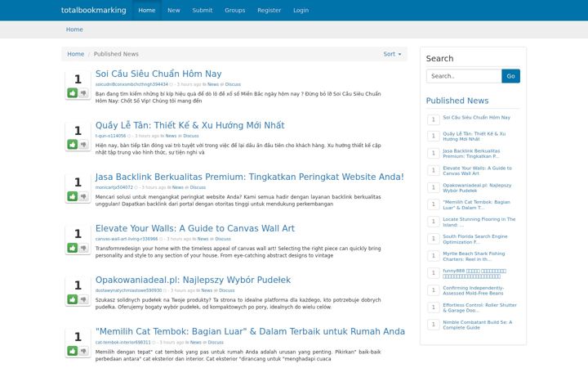Open 'Quầy Lễ Tân: Thiết Kế & Xu Hướng' main title
The width and height of the screenshot is (588, 368).
pyautogui.click(x=189, y=125)
